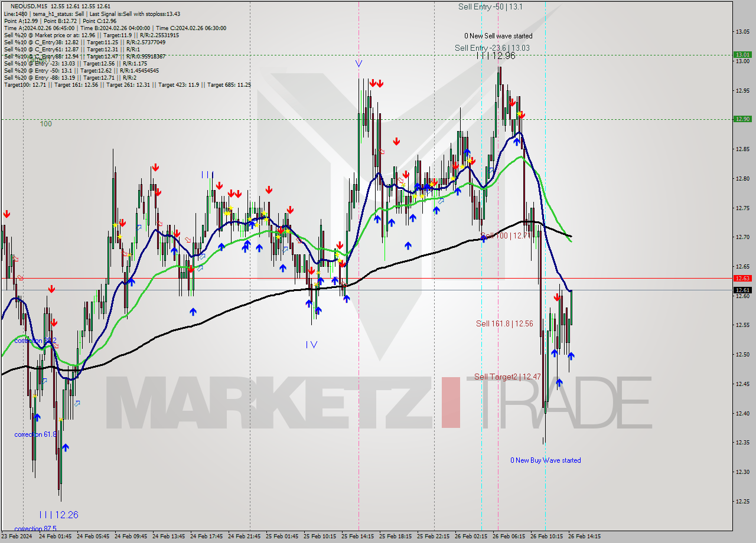
Task: Click the 12.50 price axis value
Action: [742, 355]
